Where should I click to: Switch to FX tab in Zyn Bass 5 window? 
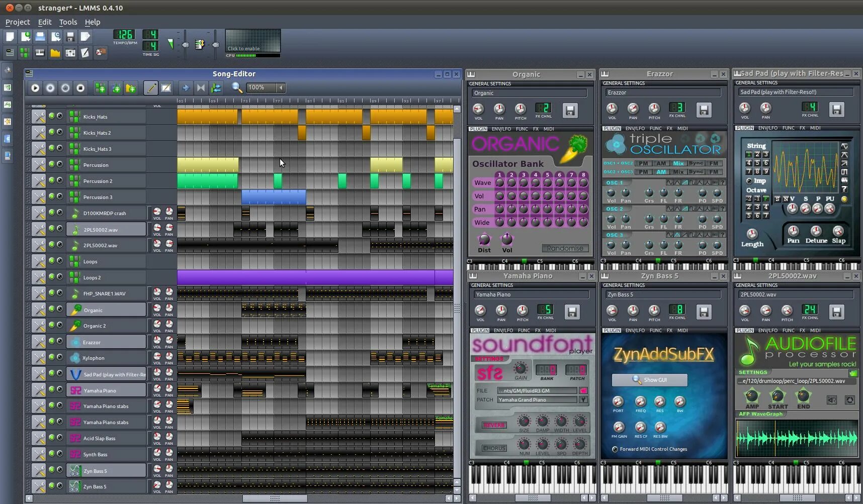coord(669,331)
